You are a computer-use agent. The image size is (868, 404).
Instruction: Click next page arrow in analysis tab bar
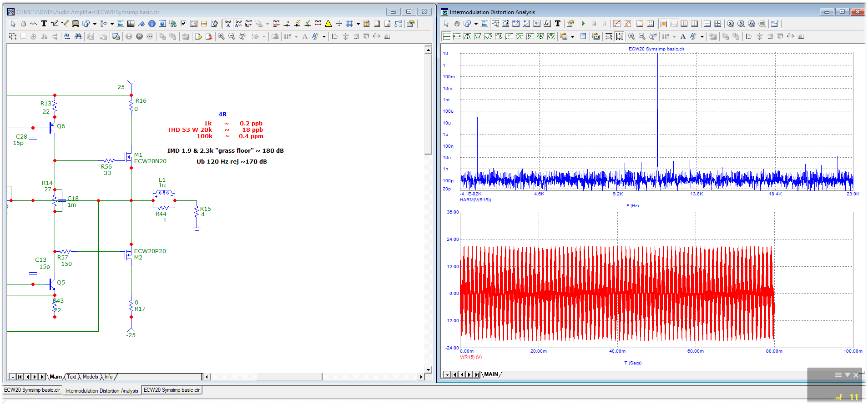click(469, 374)
